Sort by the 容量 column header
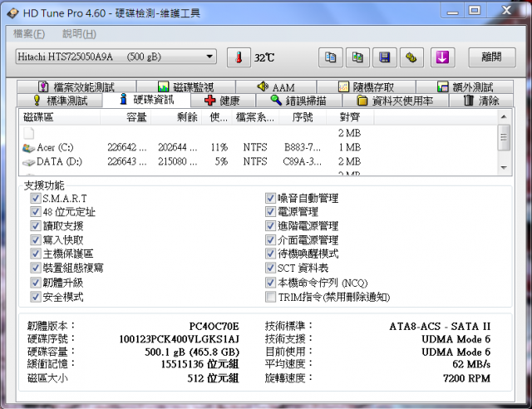The width and height of the screenshot is (532, 409). pos(126,117)
